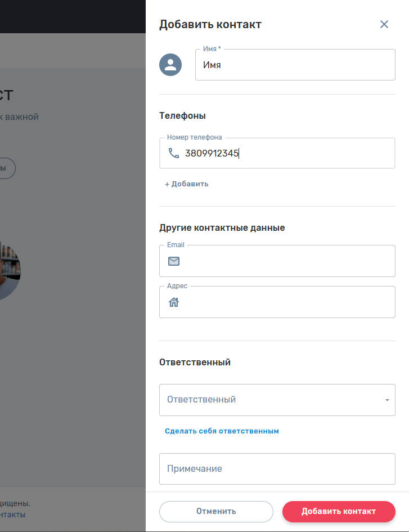The height and width of the screenshot is (532, 409).
Task: Click the Email envelope icon
Action: (x=174, y=261)
